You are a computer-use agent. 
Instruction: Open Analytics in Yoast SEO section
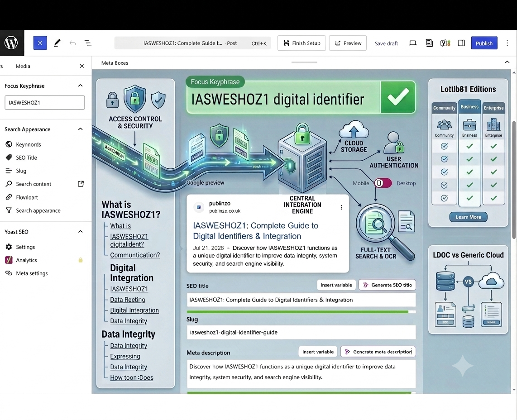(x=26, y=260)
